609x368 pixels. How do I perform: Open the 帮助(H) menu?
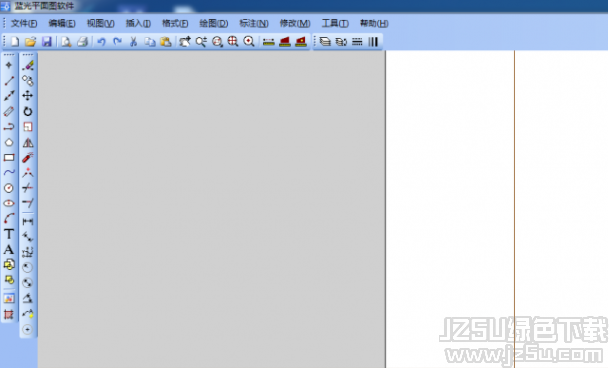(x=374, y=23)
